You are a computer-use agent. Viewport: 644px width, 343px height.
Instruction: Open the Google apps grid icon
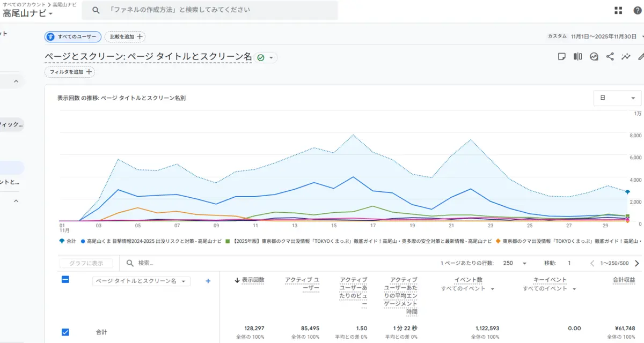tap(618, 10)
